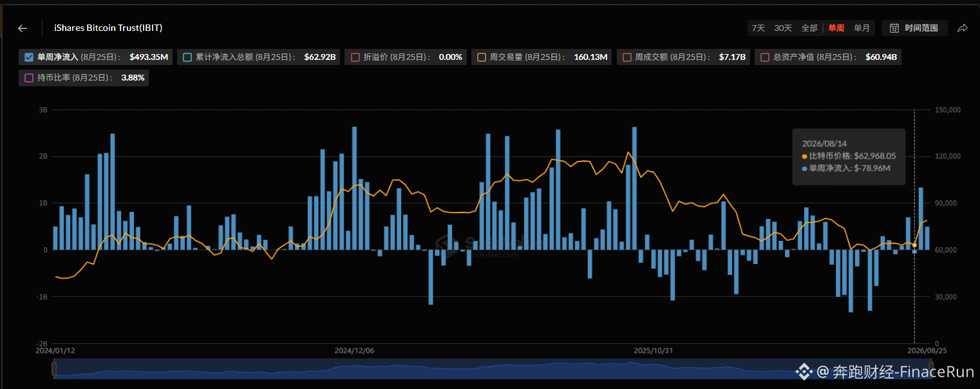Enable the 持币比率 checkbox
The width and height of the screenshot is (980, 389).
(x=29, y=78)
